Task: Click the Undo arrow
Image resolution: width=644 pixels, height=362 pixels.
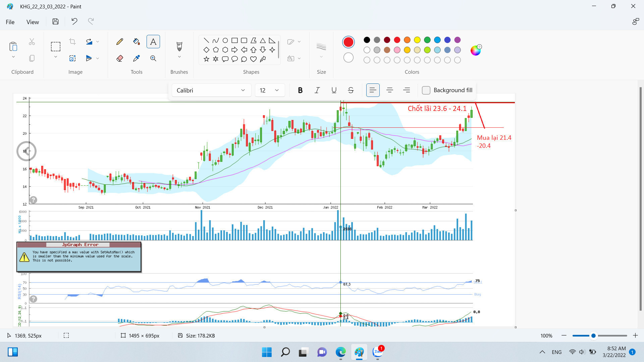Action: (x=74, y=22)
